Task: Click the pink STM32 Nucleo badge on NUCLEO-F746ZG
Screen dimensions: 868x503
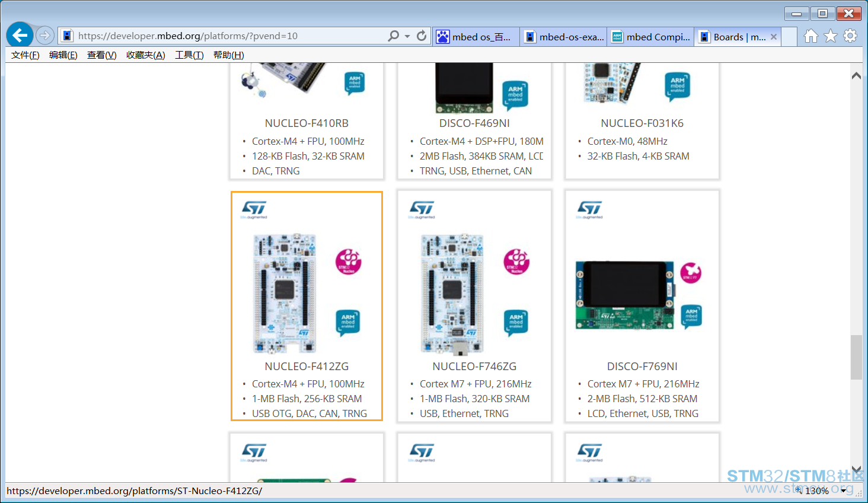Action: pos(516,262)
